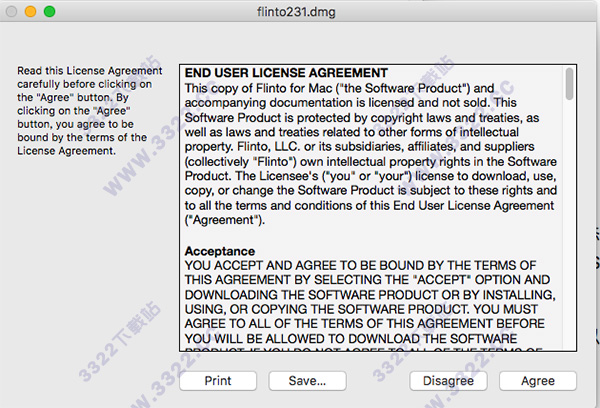Click the line starting 'YOU ACCEPT AND AGREE'

coord(360,265)
